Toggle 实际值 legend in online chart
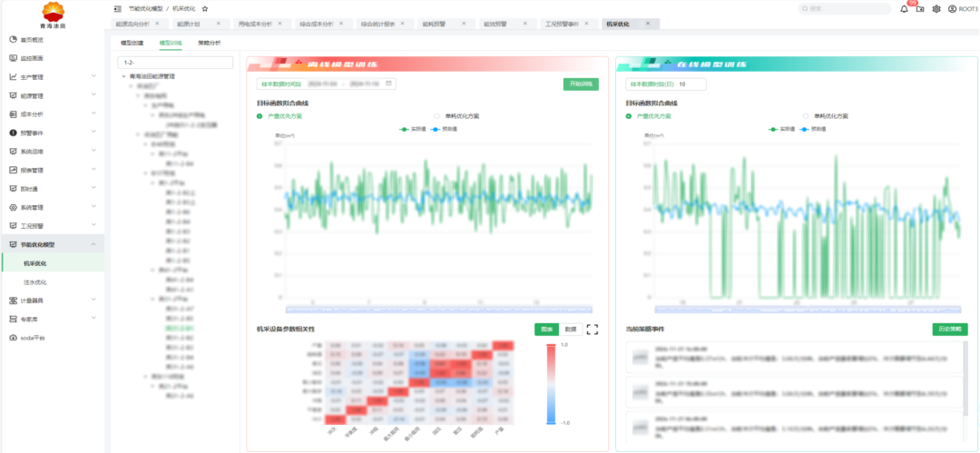This screenshot has height=453, width=980. (781, 129)
